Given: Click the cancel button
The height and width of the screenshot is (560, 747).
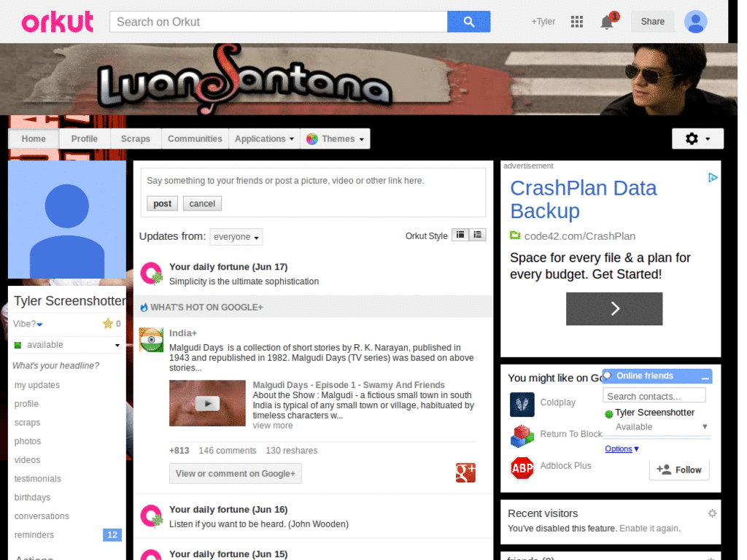Looking at the screenshot, I should pyautogui.click(x=202, y=203).
